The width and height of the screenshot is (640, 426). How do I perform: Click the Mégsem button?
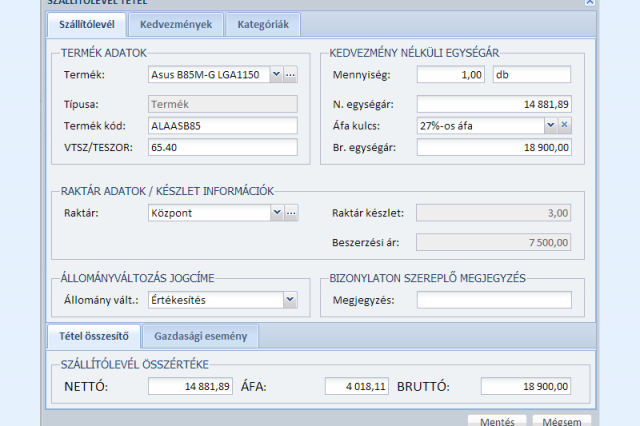(562, 421)
